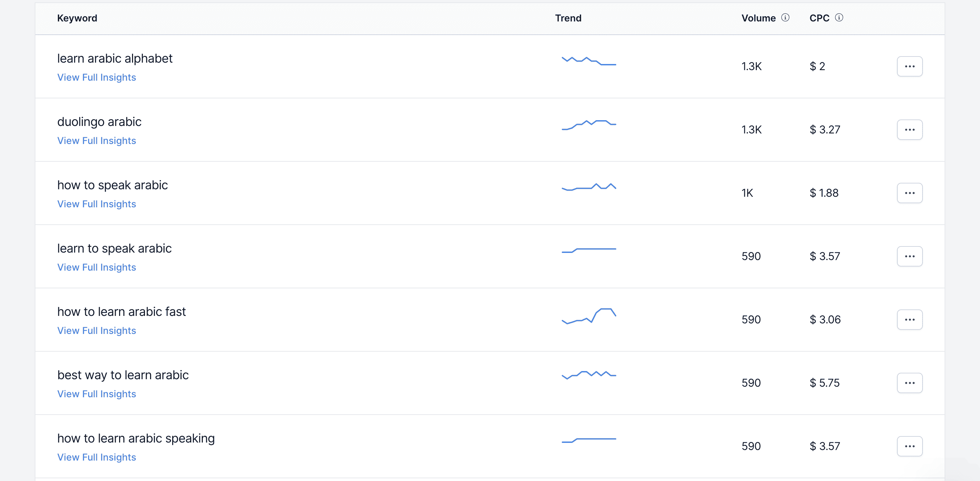Sort by the Keyword column header

[x=77, y=18]
